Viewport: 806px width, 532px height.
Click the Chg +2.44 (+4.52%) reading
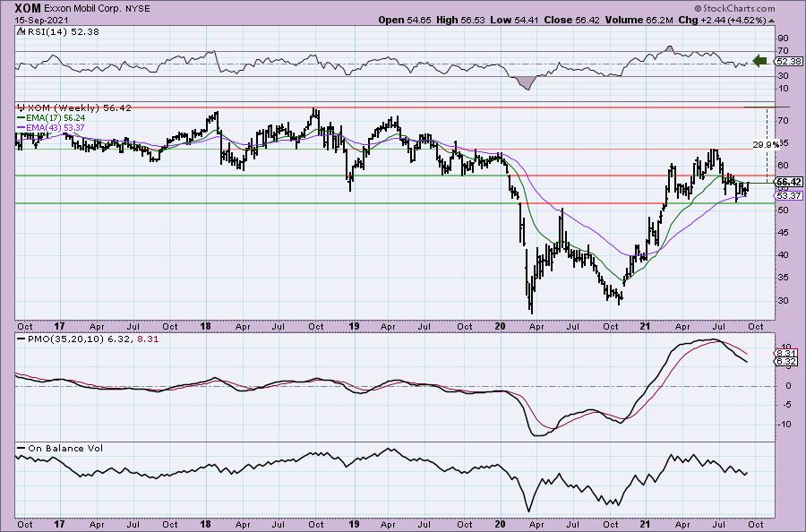(x=722, y=20)
